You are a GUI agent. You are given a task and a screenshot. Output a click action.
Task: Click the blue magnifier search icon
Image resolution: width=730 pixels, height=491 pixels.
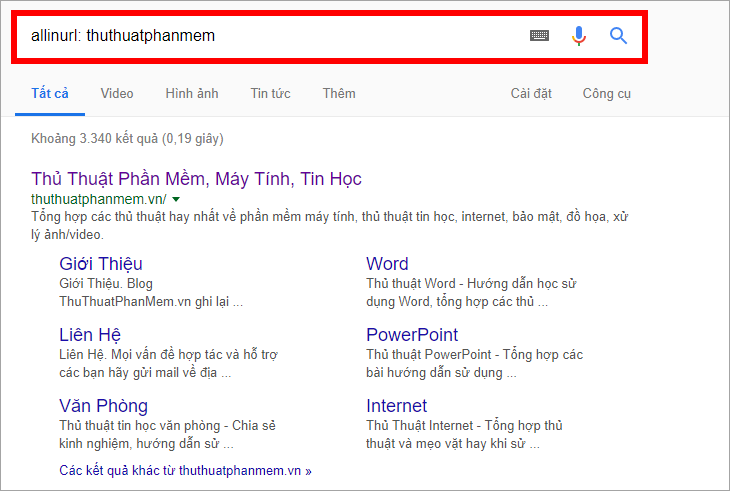point(618,35)
